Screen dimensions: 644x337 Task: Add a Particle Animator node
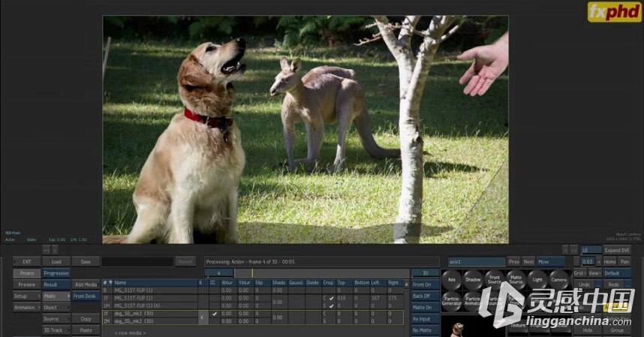(473, 301)
